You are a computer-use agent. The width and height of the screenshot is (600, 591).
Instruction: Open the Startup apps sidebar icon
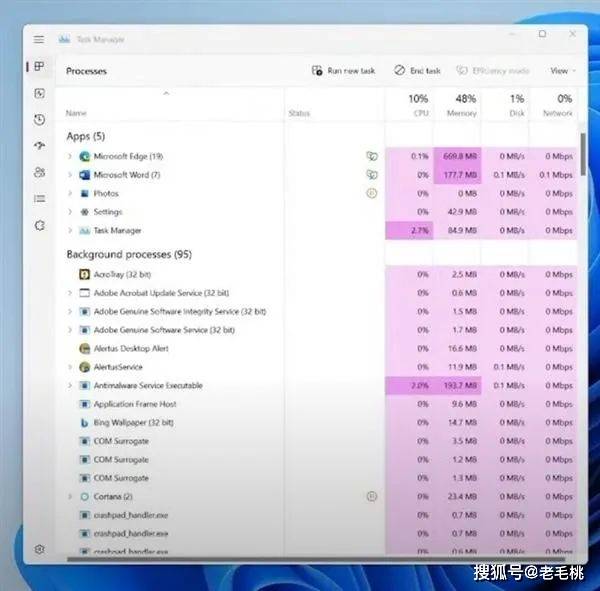(x=39, y=146)
